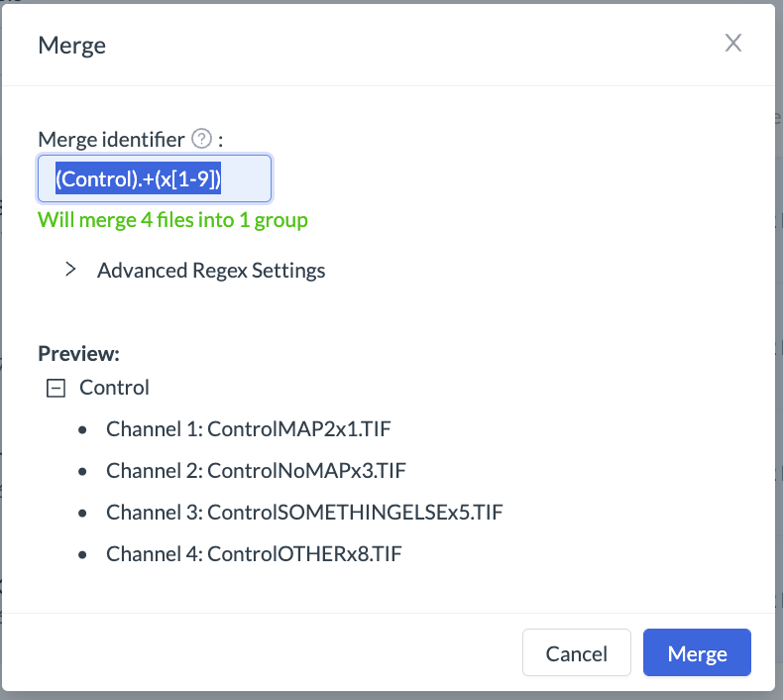Click the Preview heading

[78, 354]
